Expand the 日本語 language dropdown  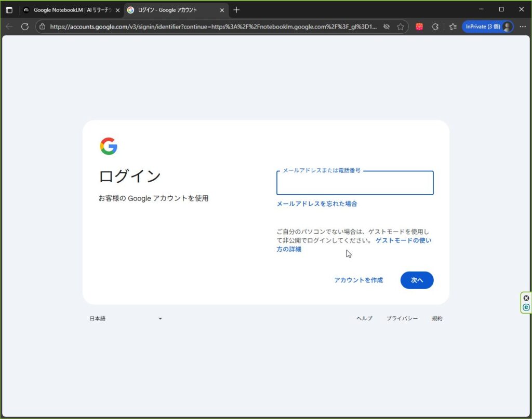tap(126, 318)
